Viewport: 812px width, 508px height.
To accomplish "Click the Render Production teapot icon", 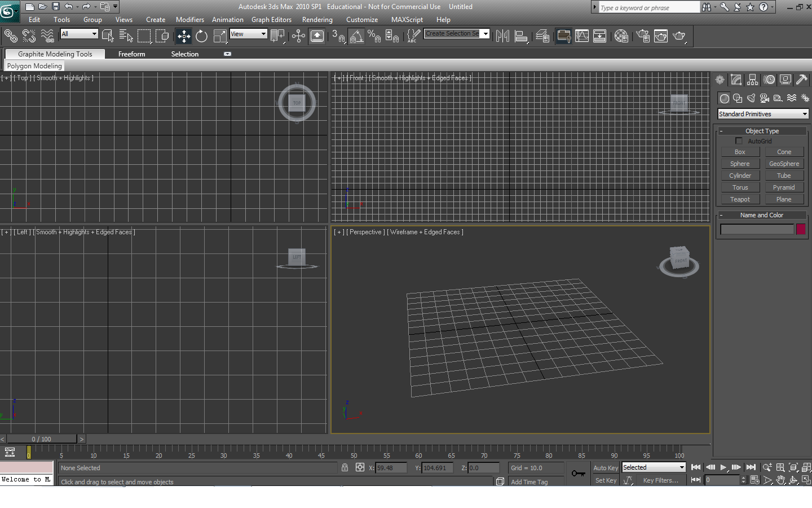I will 679,36.
